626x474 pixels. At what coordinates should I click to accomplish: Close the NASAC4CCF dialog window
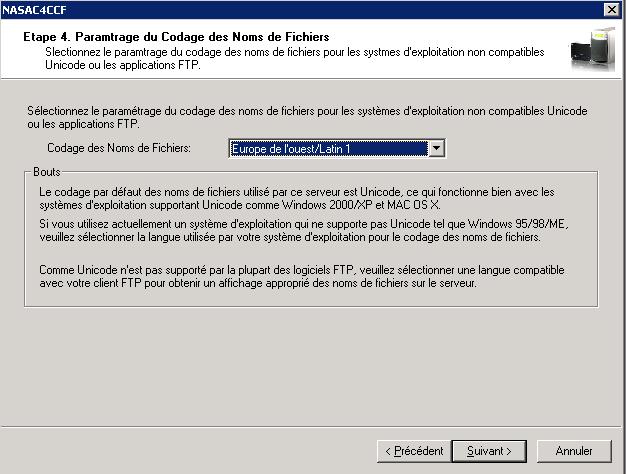click(612, 9)
